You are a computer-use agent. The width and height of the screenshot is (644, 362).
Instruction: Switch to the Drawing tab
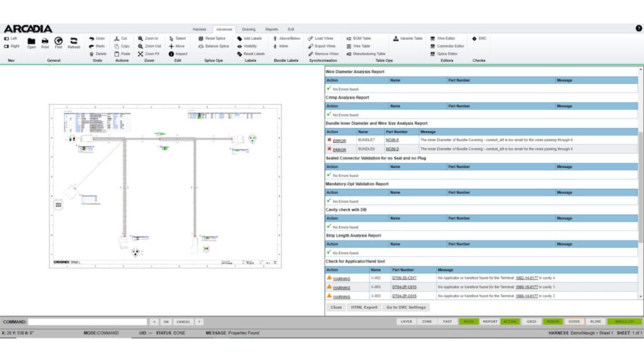pyautogui.click(x=248, y=29)
